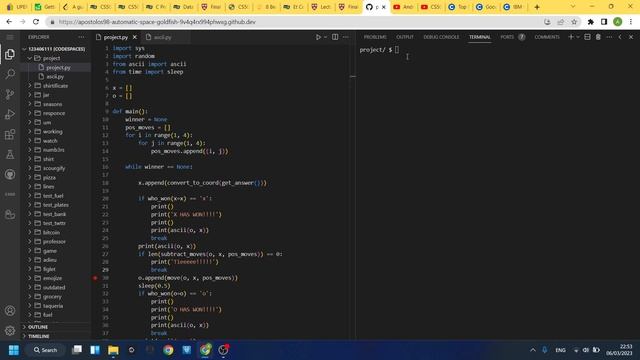Open the Testing flask view

tap(10, 154)
